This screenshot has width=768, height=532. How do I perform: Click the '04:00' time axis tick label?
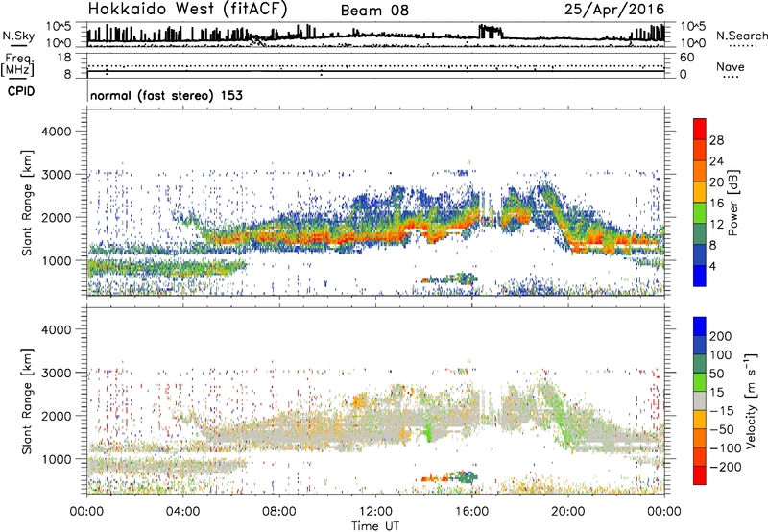(182, 512)
